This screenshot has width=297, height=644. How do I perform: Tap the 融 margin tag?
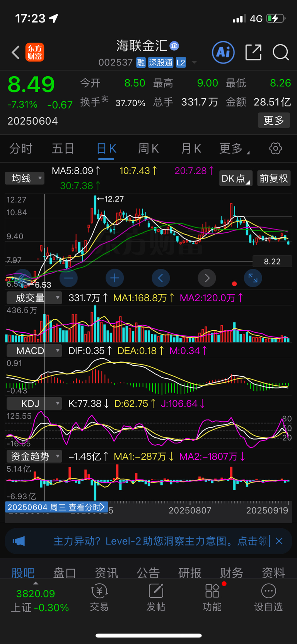pyautogui.click(x=141, y=62)
